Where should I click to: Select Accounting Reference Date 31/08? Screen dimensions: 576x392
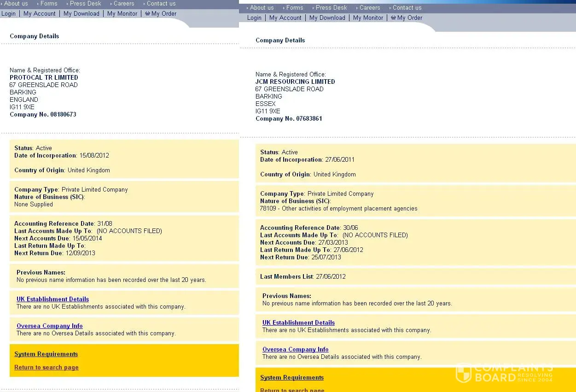pos(63,224)
